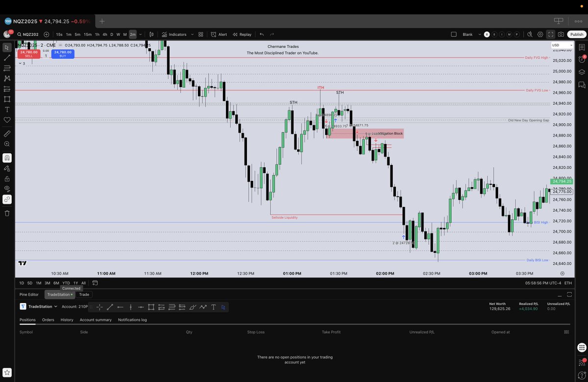Open new browser tab with plus icon
Image resolution: width=588 pixels, height=382 pixels.
tap(102, 21)
